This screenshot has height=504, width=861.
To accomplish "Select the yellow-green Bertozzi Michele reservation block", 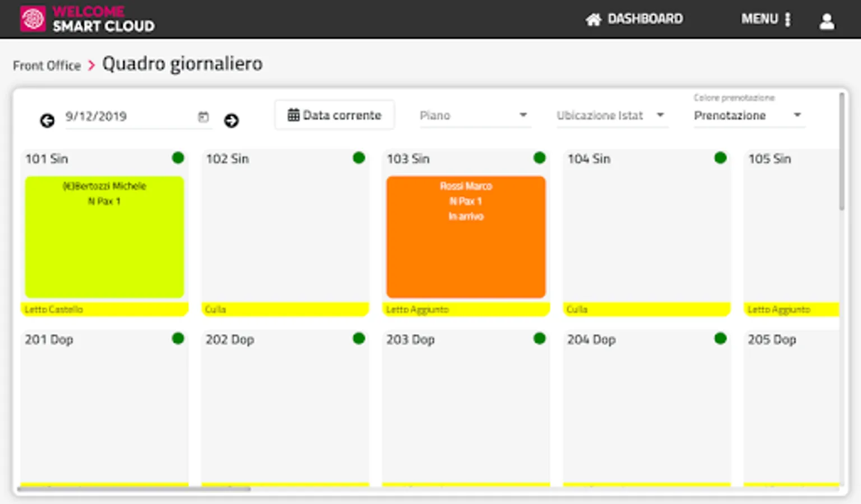I will pos(104,237).
